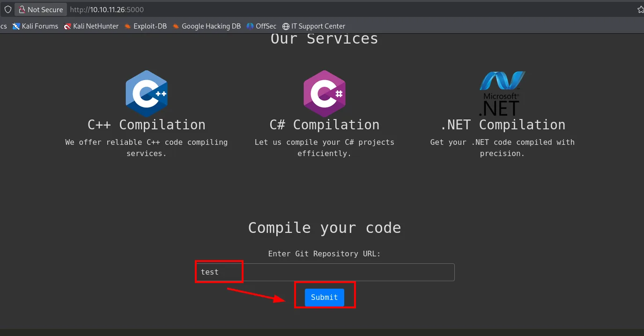The image size is (644, 336).
Task: Click the C# Compilation heading
Action: point(325,125)
